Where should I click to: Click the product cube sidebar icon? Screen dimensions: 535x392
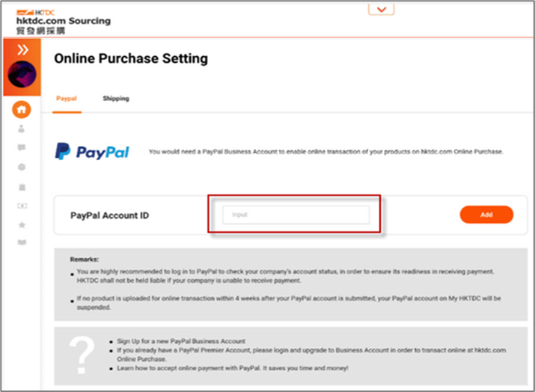click(22, 167)
